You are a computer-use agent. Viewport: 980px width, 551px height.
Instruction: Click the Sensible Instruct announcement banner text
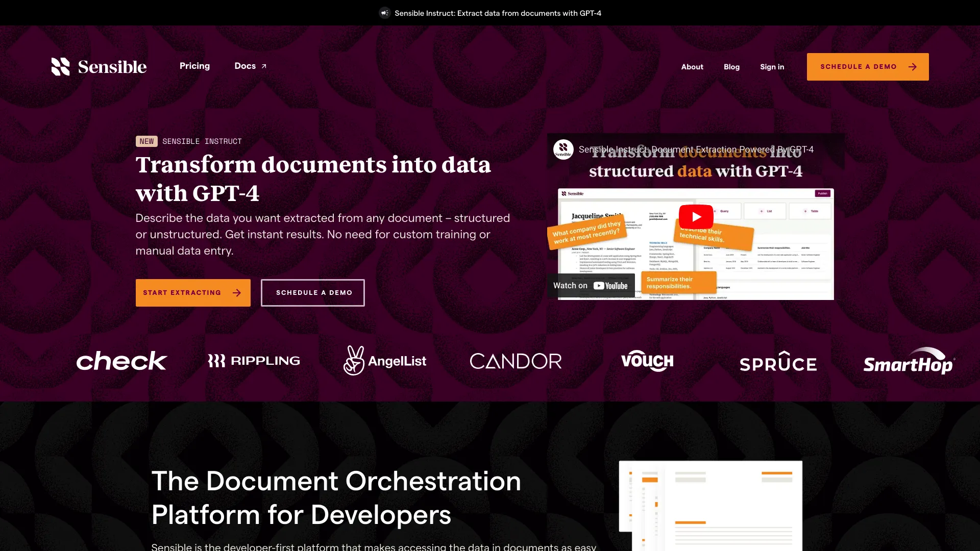498,13
